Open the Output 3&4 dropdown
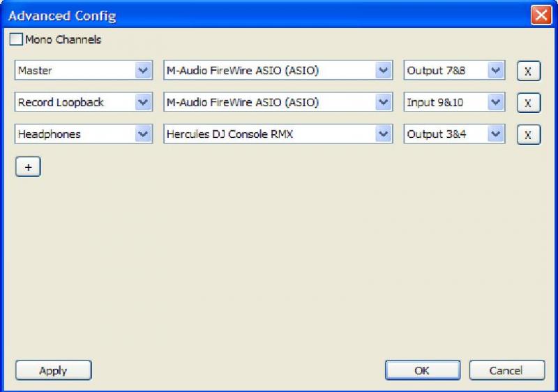558x392 pixels. pyautogui.click(x=455, y=134)
